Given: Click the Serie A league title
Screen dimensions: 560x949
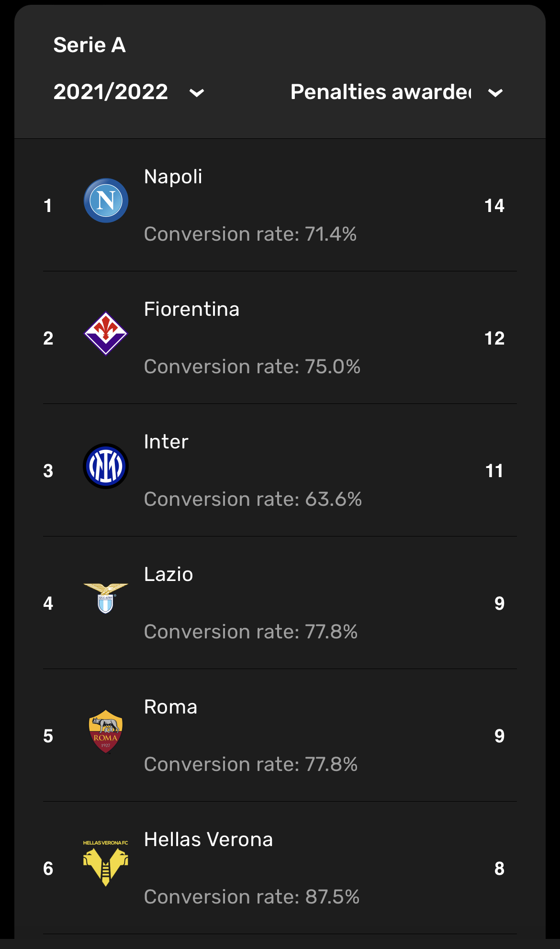Looking at the screenshot, I should click(x=90, y=45).
